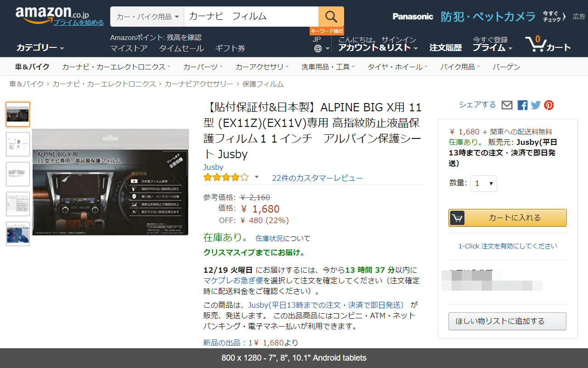Open the カー・バイク用品 search category dropdown

tap(147, 17)
